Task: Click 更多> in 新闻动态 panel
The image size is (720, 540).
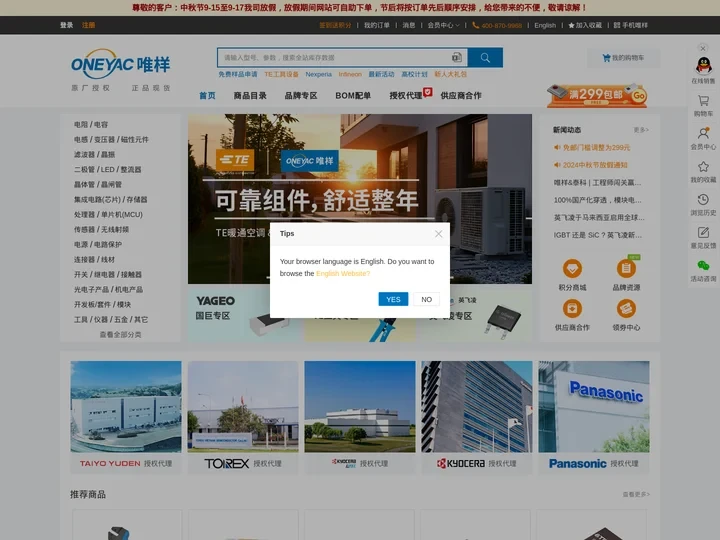Action: (x=641, y=130)
